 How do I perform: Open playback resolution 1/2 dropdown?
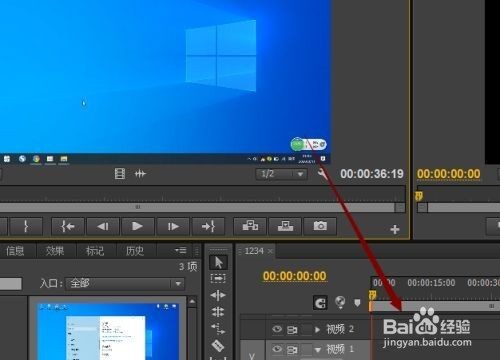[x=282, y=174]
